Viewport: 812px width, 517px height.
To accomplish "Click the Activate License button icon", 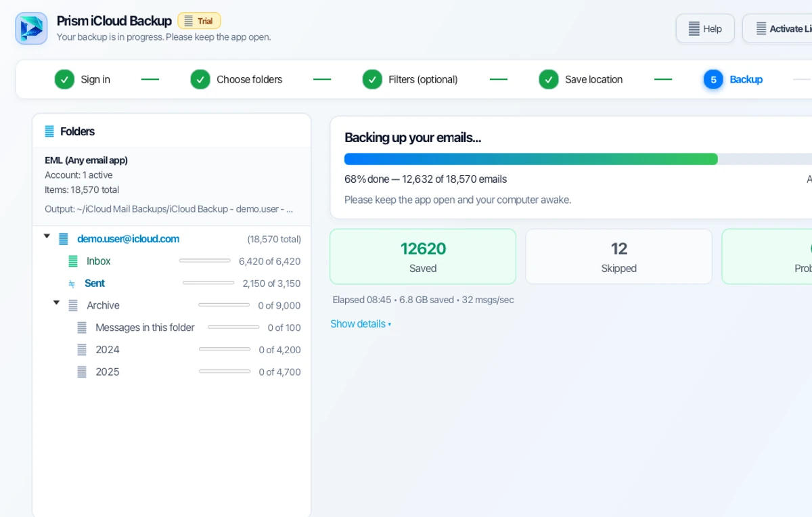I will 761,28.
